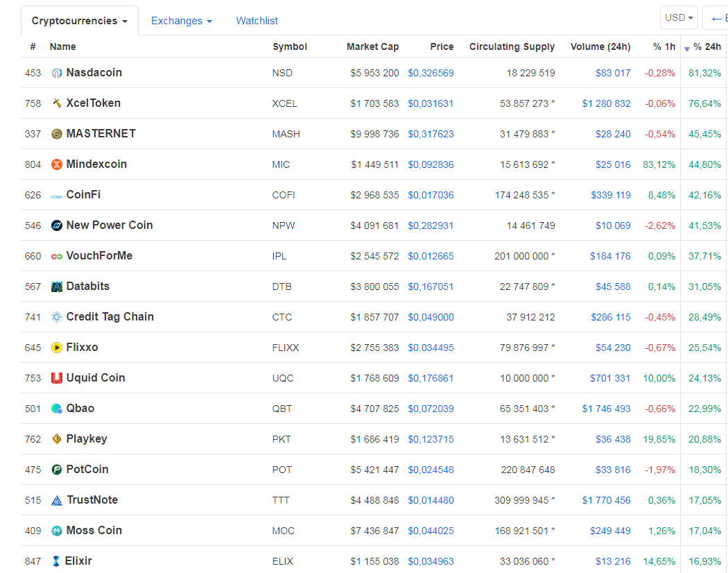Click PotCoin price $0,024548
Viewport: 728px width, 573px height.
pyautogui.click(x=431, y=470)
